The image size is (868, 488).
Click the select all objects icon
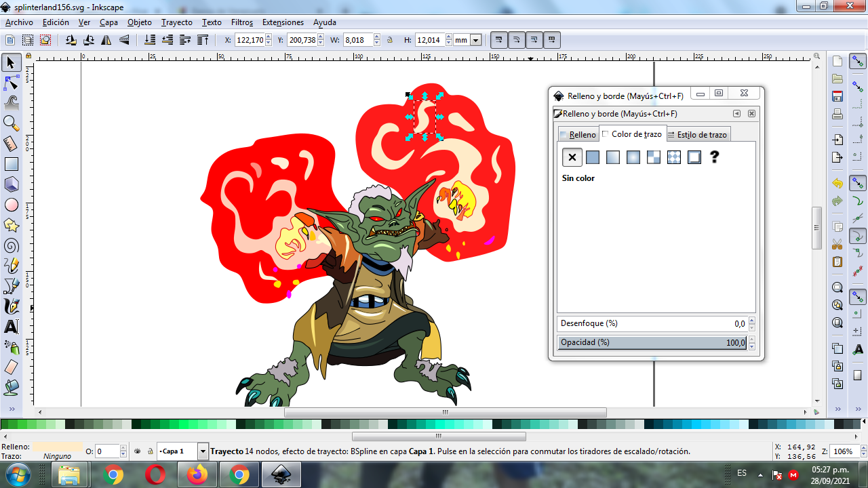pos(10,40)
